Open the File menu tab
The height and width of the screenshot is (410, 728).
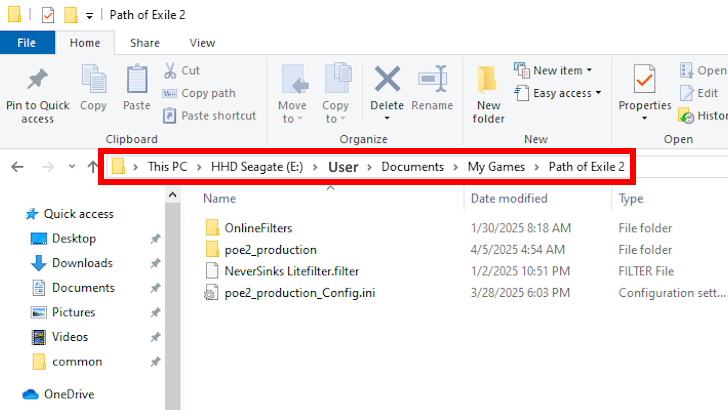click(27, 43)
